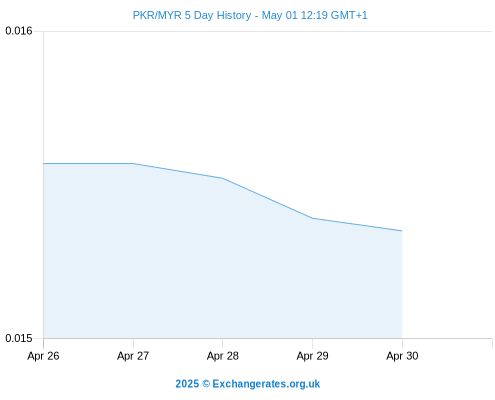Viewport: 495px width, 400px height.
Task: Click the line's data point above Apr 27
Action: point(133,163)
